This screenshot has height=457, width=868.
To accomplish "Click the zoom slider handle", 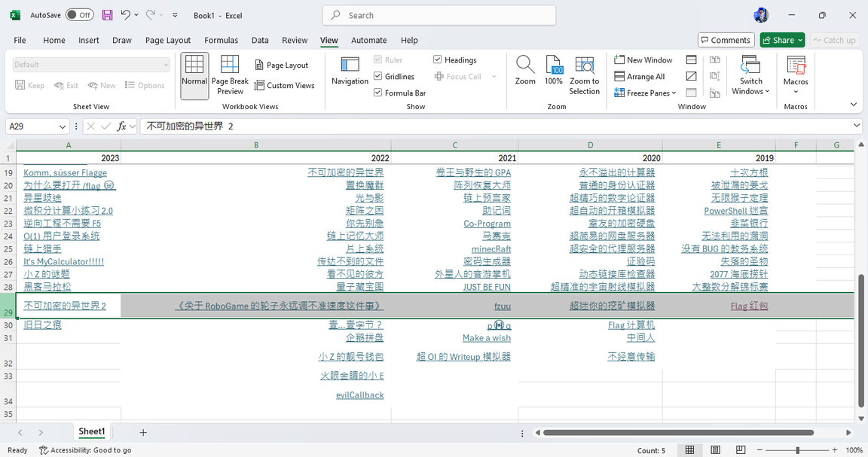I will 798,450.
